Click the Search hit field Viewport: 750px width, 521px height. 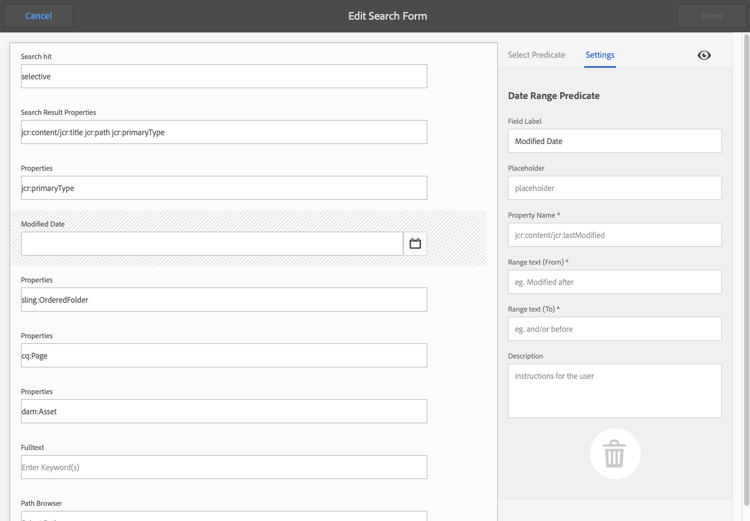224,76
